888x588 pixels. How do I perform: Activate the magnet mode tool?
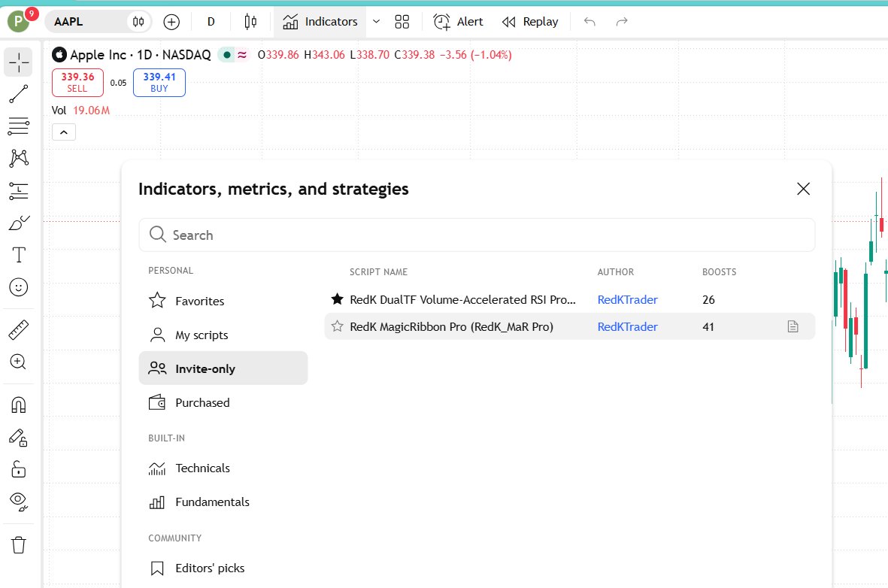18,405
